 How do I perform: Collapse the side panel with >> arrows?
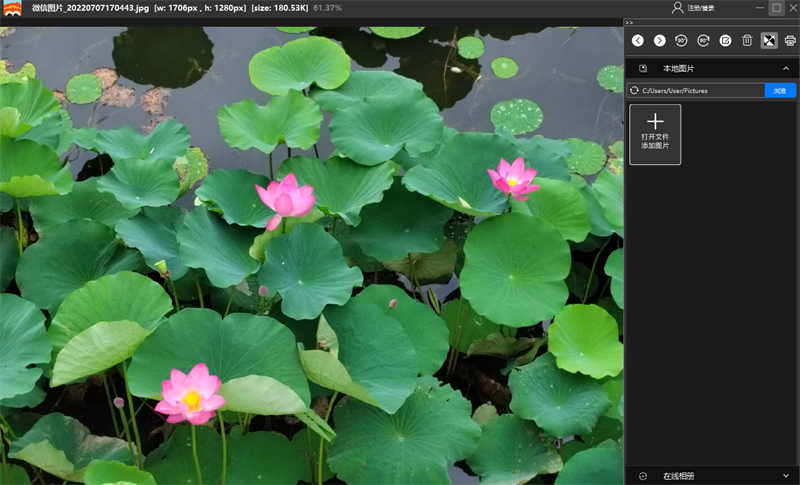pos(629,22)
